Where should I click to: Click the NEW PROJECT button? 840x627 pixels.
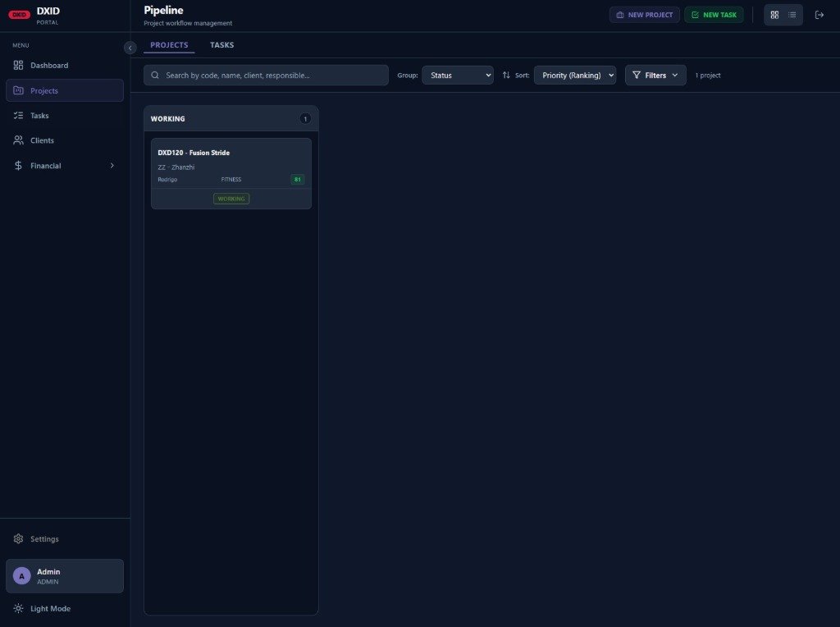(x=644, y=14)
